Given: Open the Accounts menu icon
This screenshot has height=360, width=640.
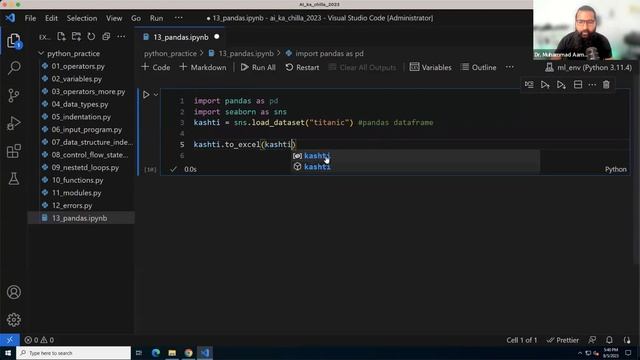Looking at the screenshot, I should click(13, 292).
